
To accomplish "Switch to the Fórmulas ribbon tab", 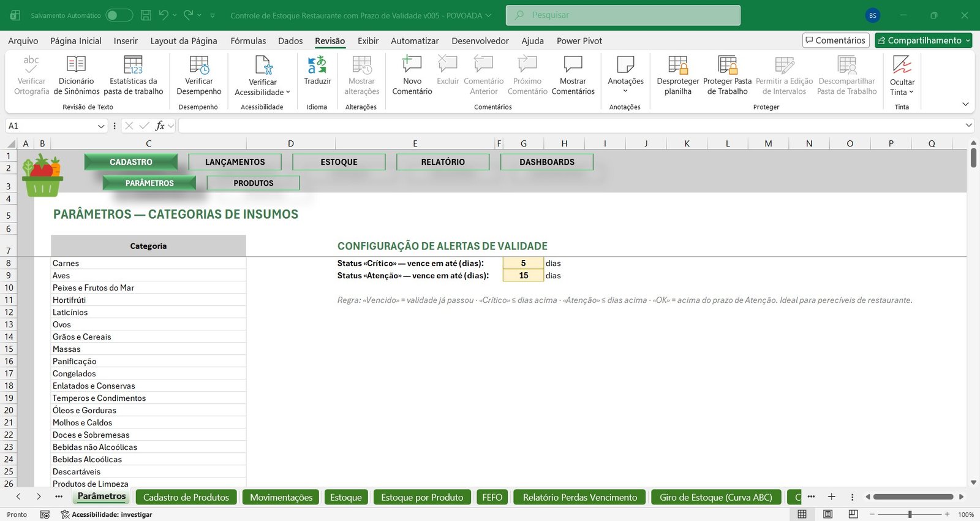I will pos(248,41).
